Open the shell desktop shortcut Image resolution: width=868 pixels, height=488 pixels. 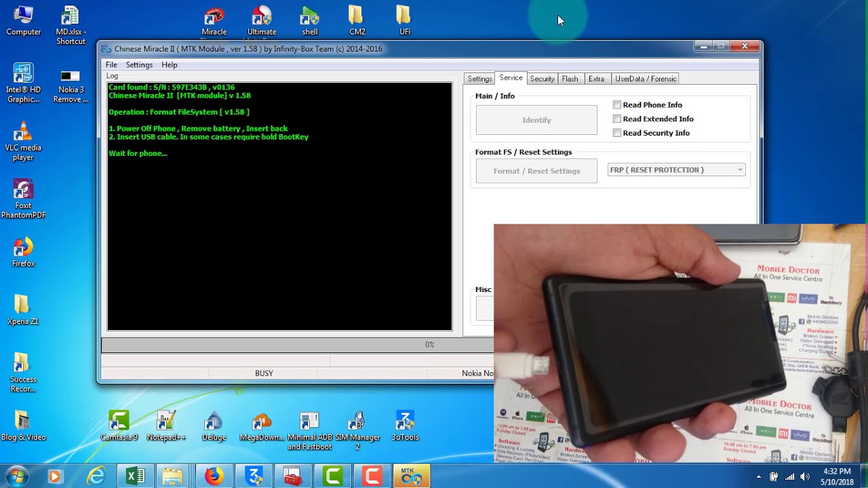[x=310, y=20]
